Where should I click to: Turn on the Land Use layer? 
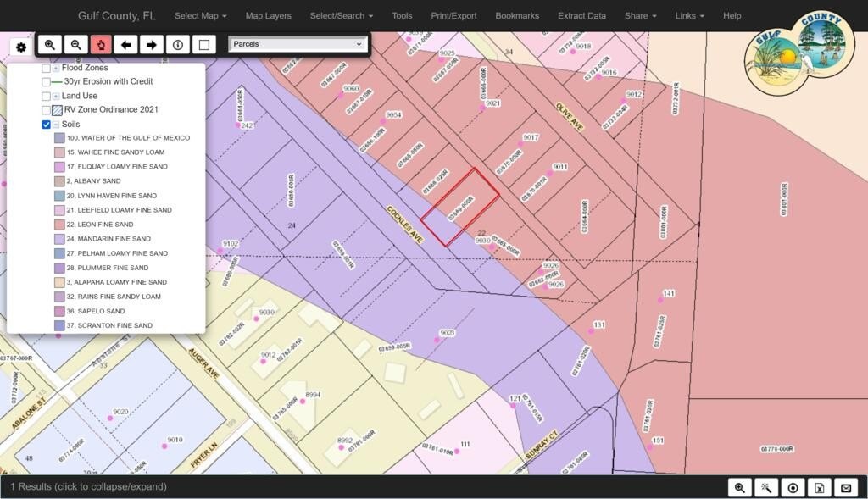pos(47,97)
